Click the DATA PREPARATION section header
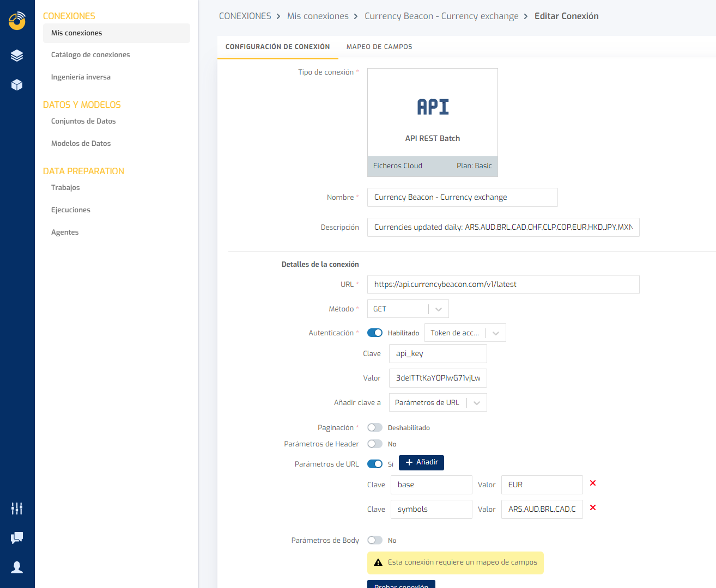 [x=83, y=171]
